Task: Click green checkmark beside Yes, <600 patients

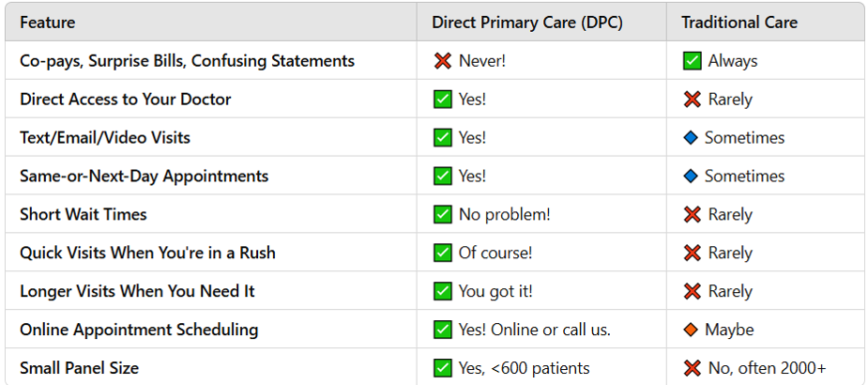Action: [442, 368]
